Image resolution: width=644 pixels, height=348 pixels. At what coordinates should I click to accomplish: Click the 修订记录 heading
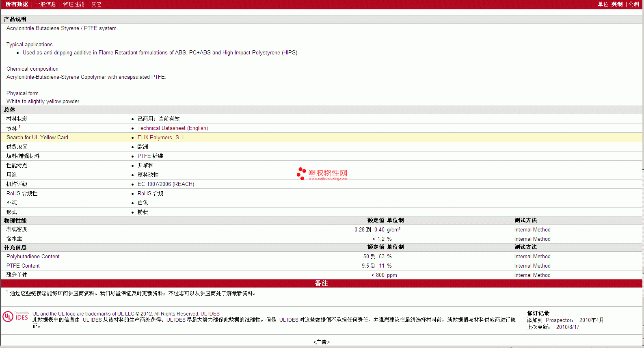pyautogui.click(x=538, y=313)
